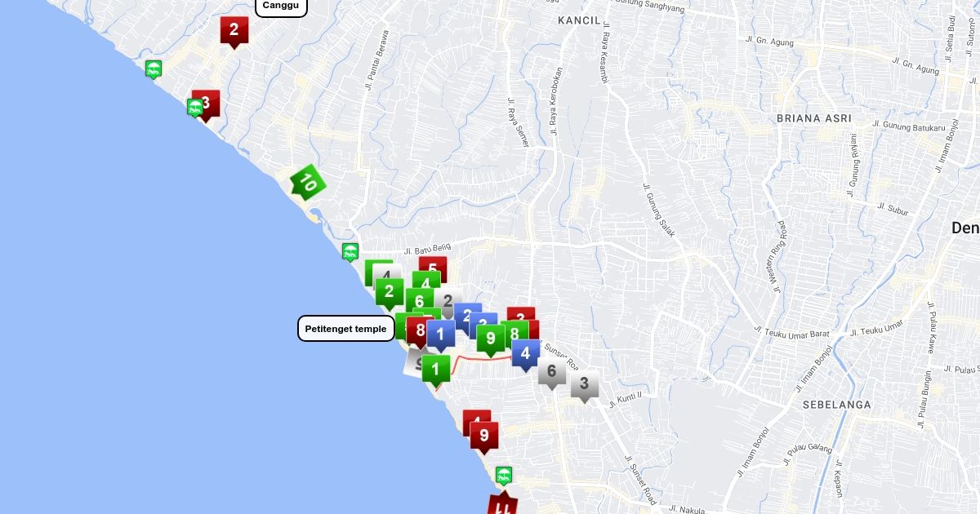980x514 pixels.
Task: Open the Petitenget temple label
Action: click(346, 329)
